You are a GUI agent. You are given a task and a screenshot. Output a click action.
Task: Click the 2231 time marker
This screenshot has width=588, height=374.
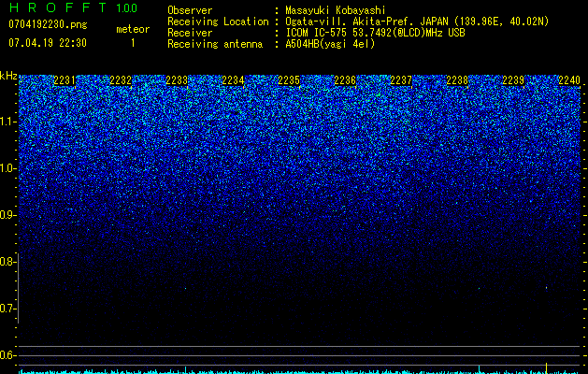(65, 80)
